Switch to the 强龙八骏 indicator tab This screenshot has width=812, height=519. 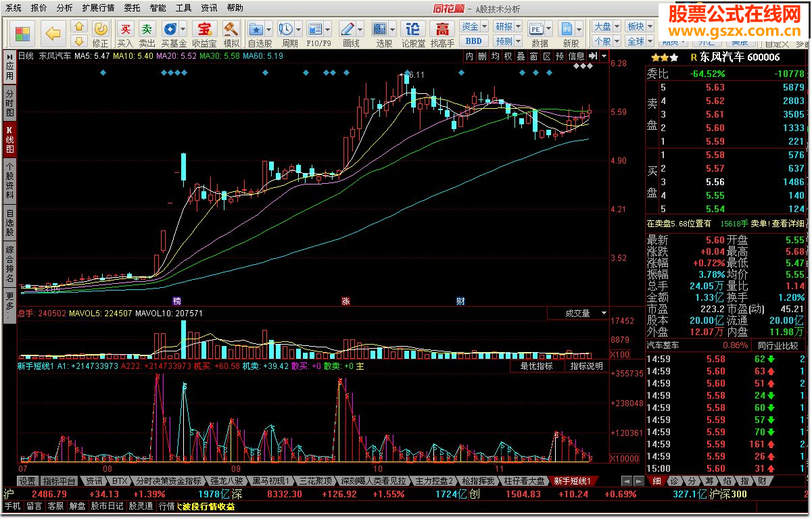coord(227,481)
